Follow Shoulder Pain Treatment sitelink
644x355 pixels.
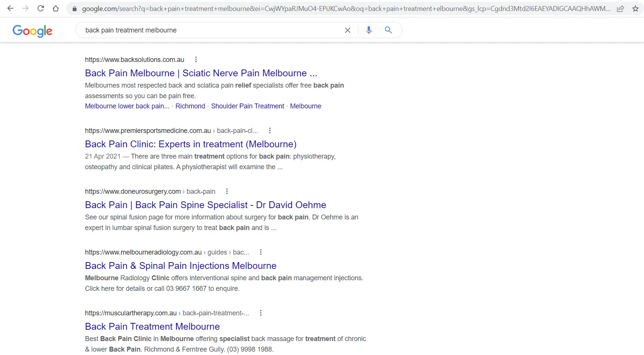[247, 106]
